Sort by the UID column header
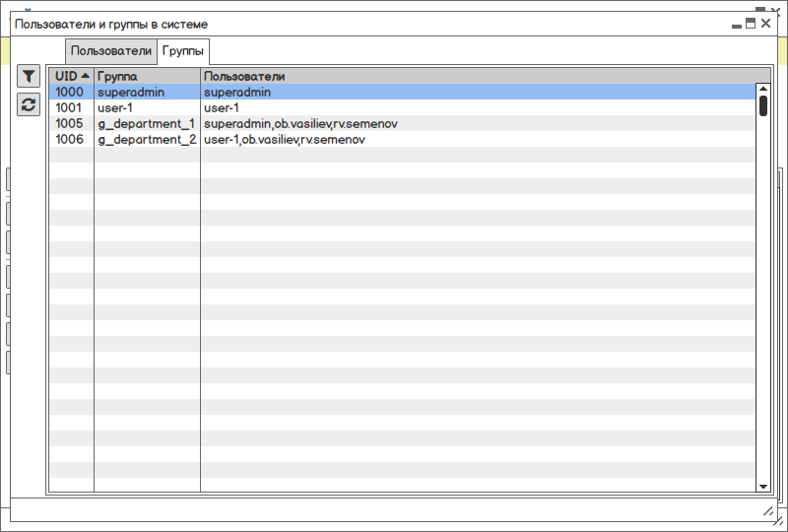This screenshot has width=788, height=532. click(x=72, y=77)
